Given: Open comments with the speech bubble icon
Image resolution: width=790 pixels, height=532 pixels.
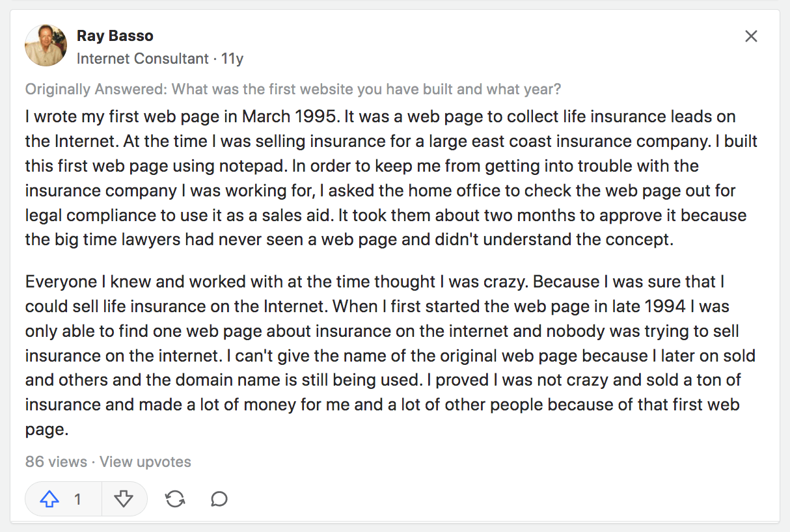Looking at the screenshot, I should point(219,499).
